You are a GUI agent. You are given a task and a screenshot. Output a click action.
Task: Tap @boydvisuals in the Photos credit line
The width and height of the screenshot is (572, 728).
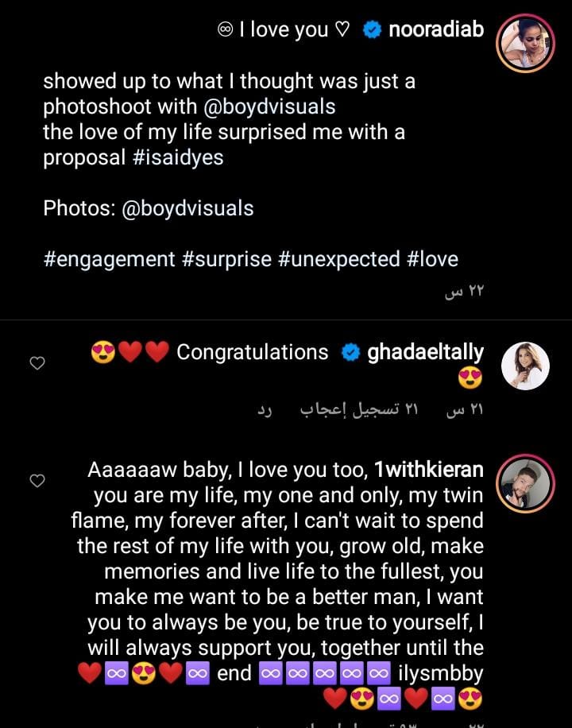[187, 208]
